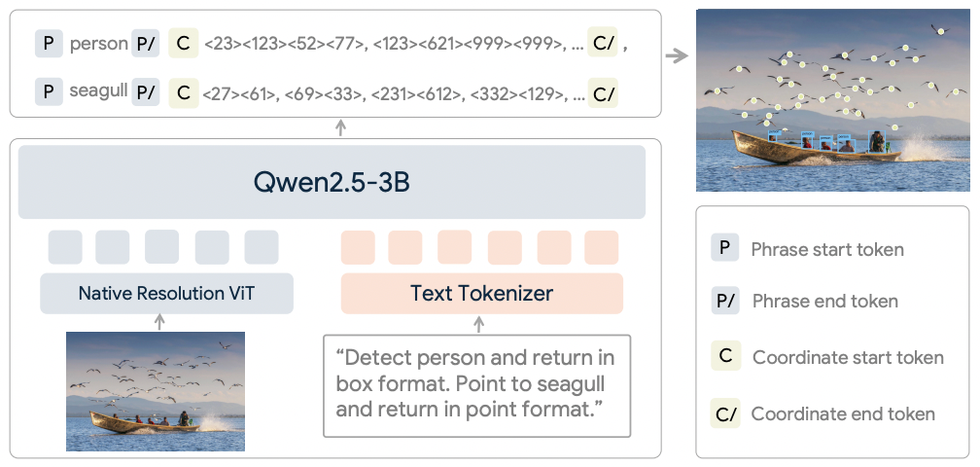Click the C/ token ending the person row
The image size is (980, 467).
point(603,44)
